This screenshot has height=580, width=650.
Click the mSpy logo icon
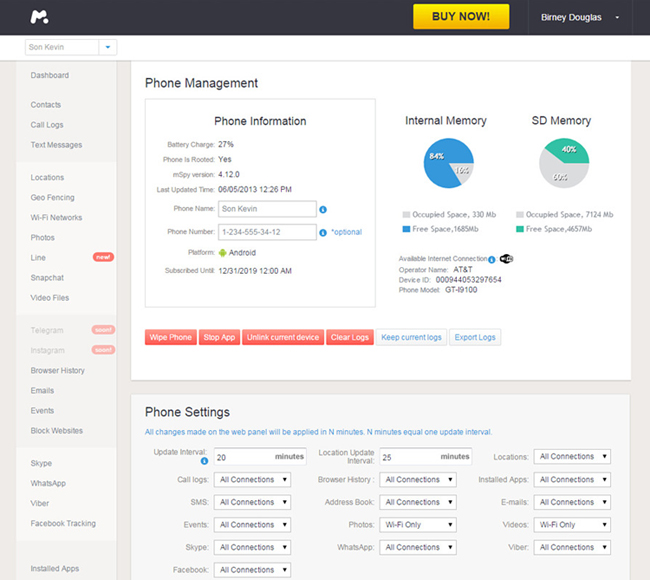pos(39,17)
